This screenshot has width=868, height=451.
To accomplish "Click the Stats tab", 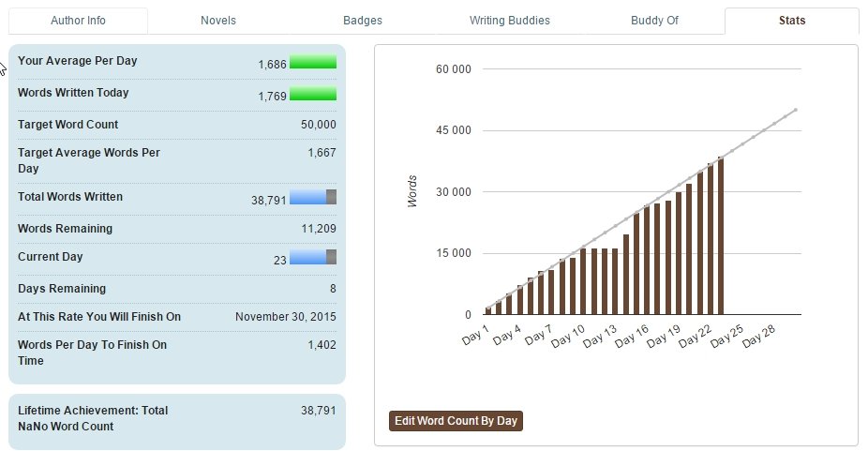I will tap(791, 21).
